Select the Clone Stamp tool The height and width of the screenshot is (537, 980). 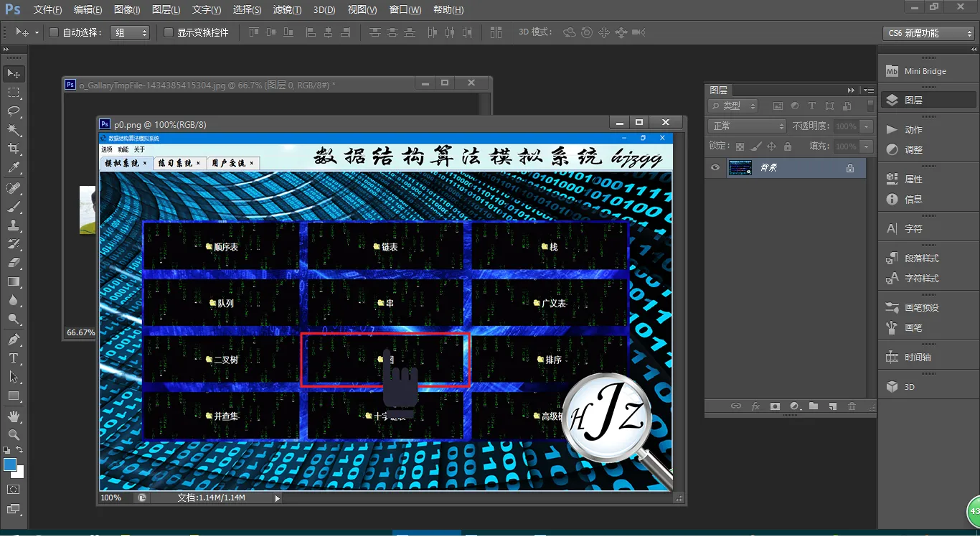[14, 225]
